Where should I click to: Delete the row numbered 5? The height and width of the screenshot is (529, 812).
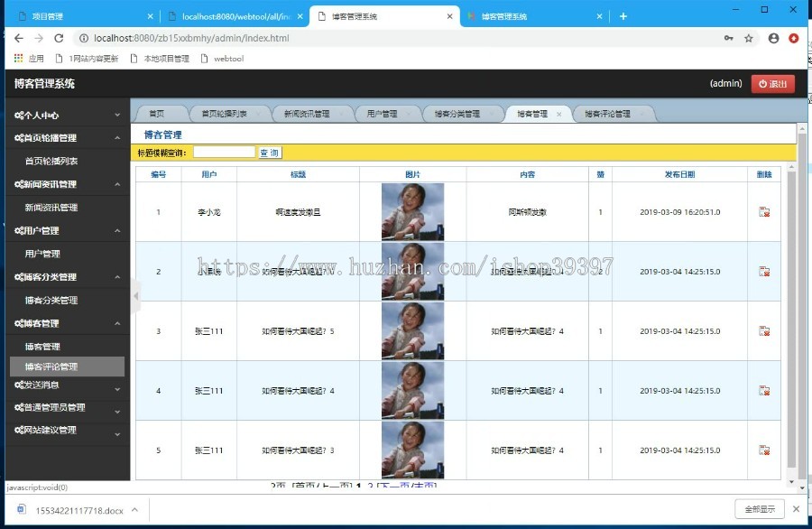click(x=764, y=450)
